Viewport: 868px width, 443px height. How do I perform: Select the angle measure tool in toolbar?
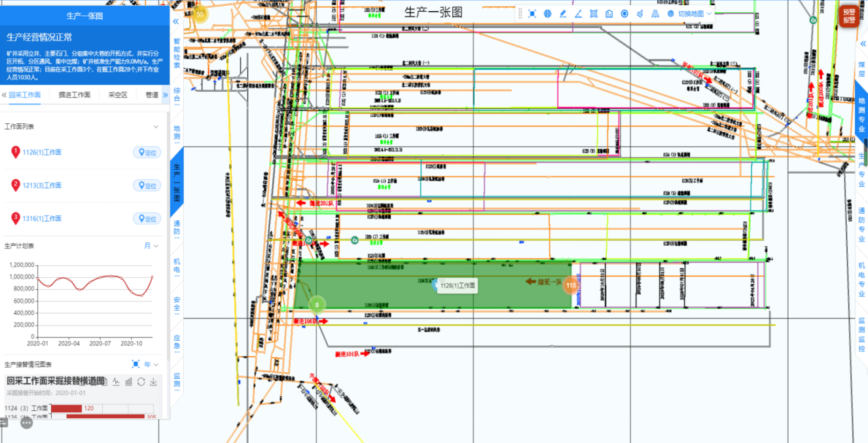579,14
